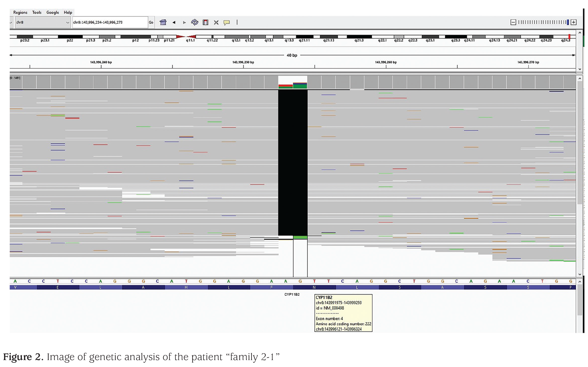Toggle the popup behavior speech-bubble icon

click(x=227, y=22)
